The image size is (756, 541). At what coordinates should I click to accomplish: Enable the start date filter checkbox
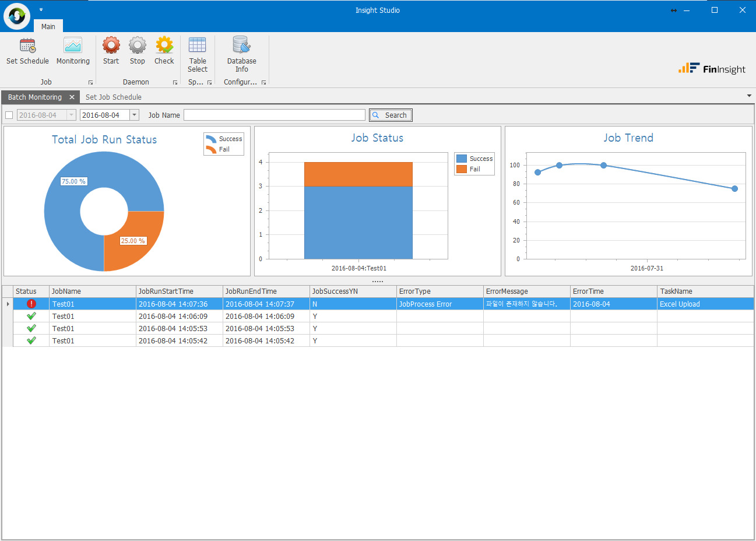tap(9, 115)
